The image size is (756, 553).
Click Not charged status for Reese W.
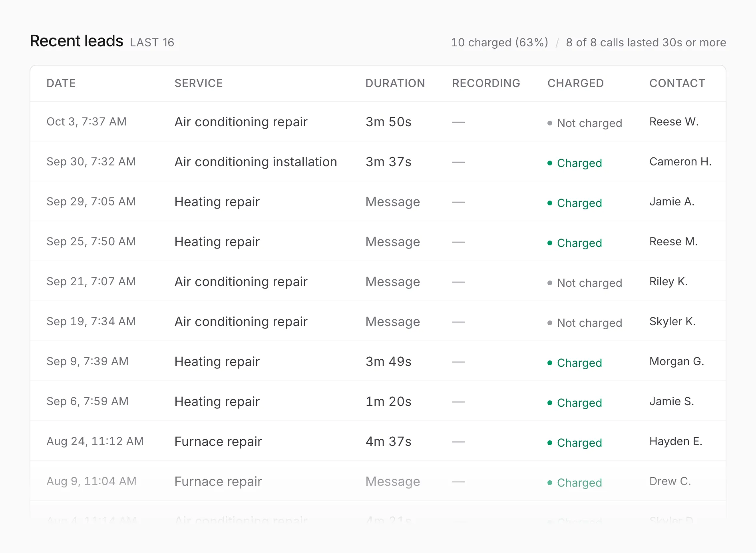point(585,123)
